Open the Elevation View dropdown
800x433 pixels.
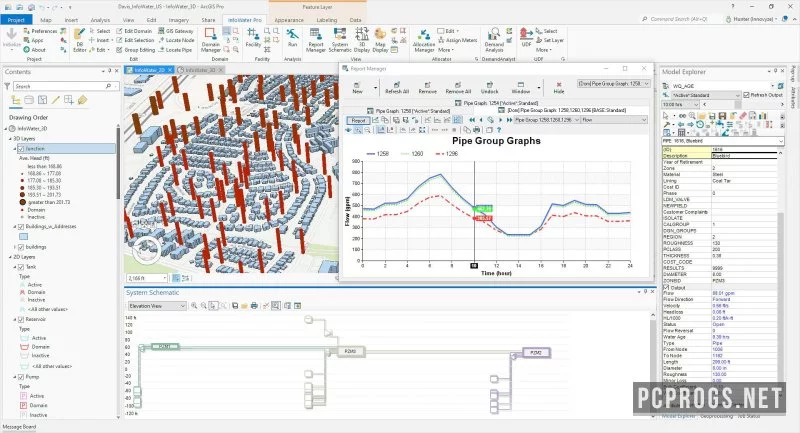(157, 306)
